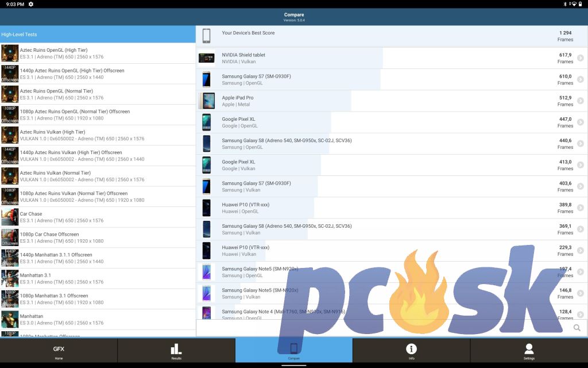Open the Settings tab in the bottom bar
Image resolution: width=588 pixels, height=368 pixels.
[529, 350]
